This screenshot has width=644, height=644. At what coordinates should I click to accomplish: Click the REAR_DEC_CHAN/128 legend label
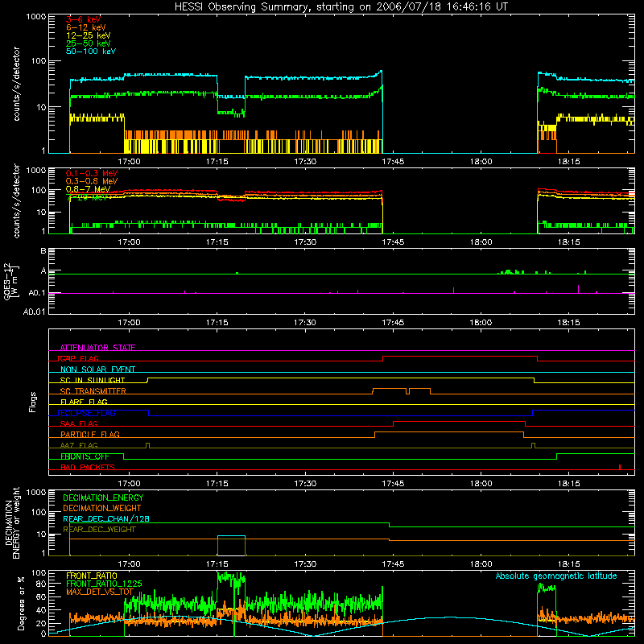point(106,518)
